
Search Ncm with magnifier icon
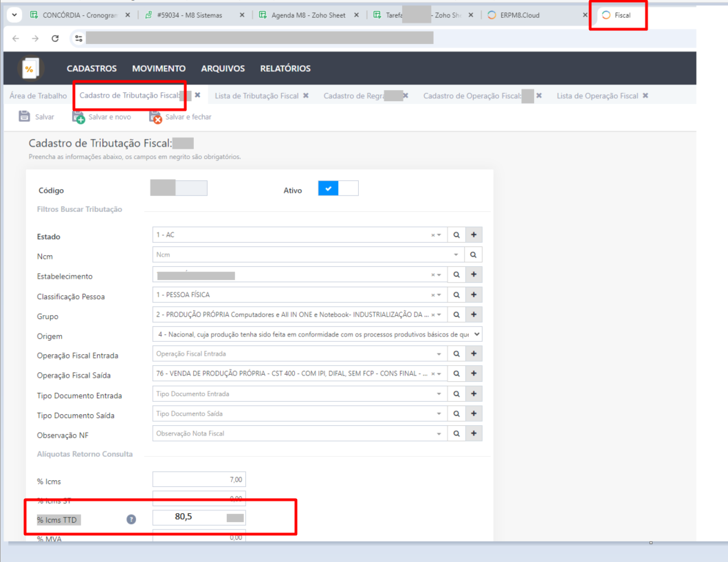[x=473, y=255]
